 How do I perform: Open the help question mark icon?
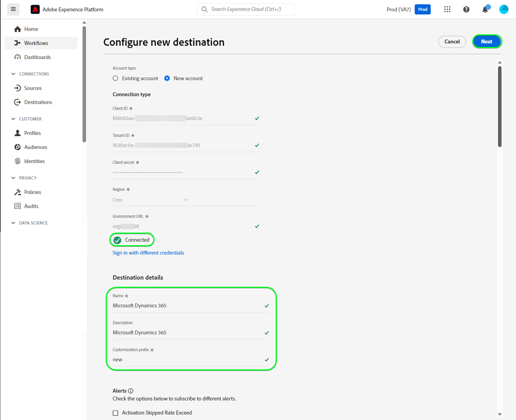coord(466,9)
